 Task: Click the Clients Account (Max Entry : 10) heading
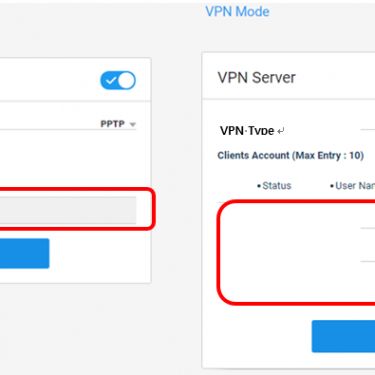(290, 155)
